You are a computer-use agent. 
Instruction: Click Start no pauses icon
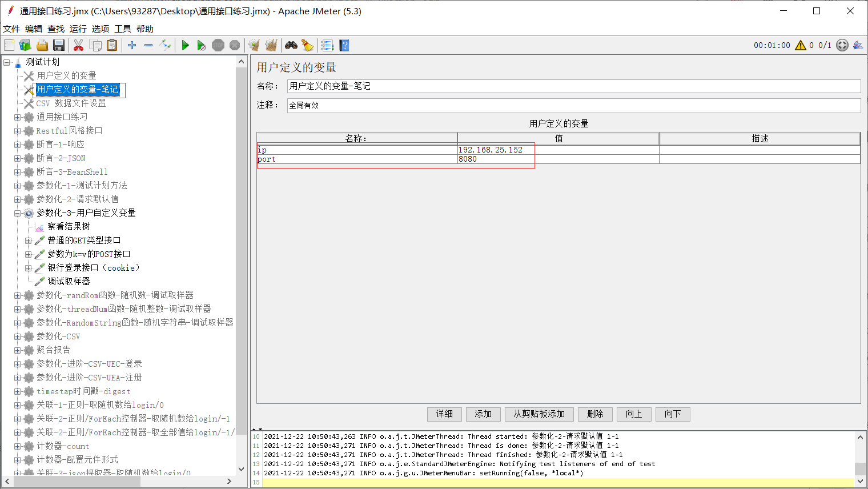pyautogui.click(x=202, y=45)
